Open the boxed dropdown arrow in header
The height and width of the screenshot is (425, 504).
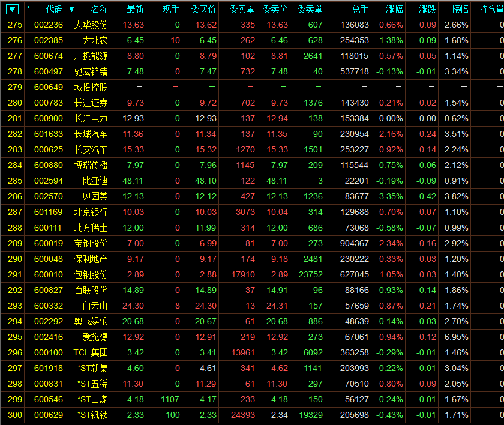coord(12,10)
